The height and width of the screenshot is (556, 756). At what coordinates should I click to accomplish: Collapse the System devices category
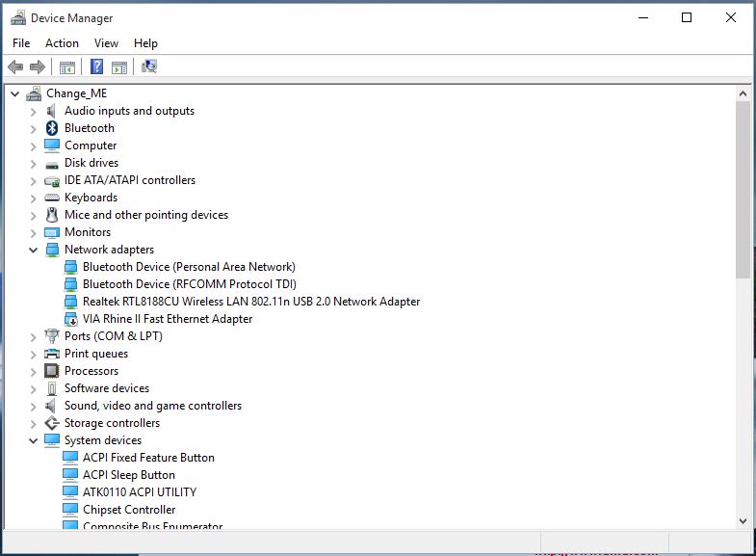click(34, 440)
